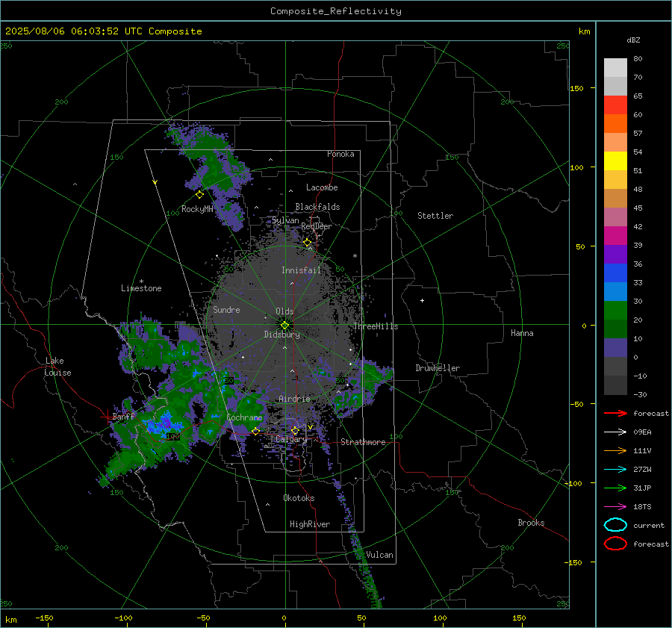Click the asterisk marker above Limestone

[x=141, y=282]
